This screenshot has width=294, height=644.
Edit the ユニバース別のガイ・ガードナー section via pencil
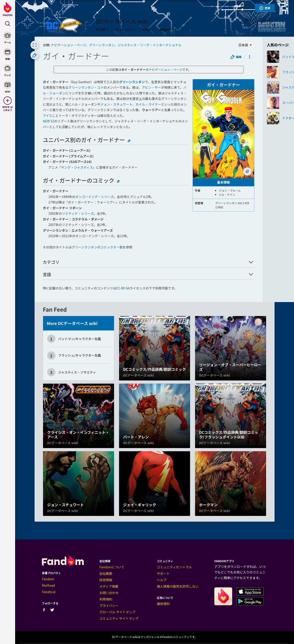[129, 141]
